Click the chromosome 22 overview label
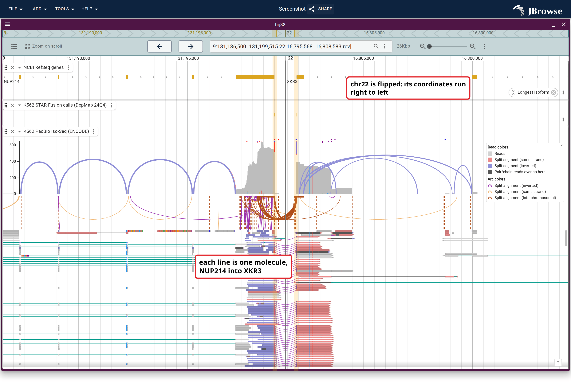Screen dimensions: 571x392 point(289,33)
